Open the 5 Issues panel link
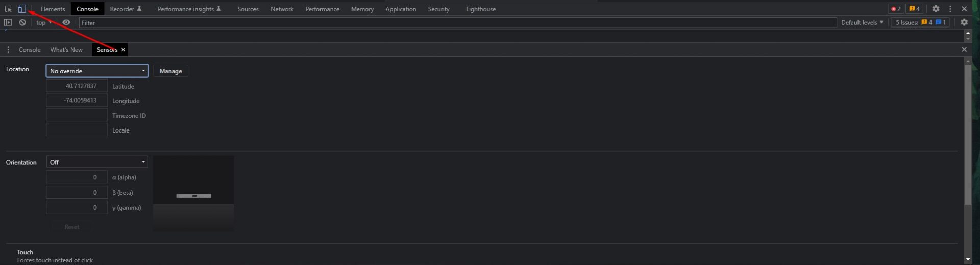The image size is (980, 265). coord(920,22)
